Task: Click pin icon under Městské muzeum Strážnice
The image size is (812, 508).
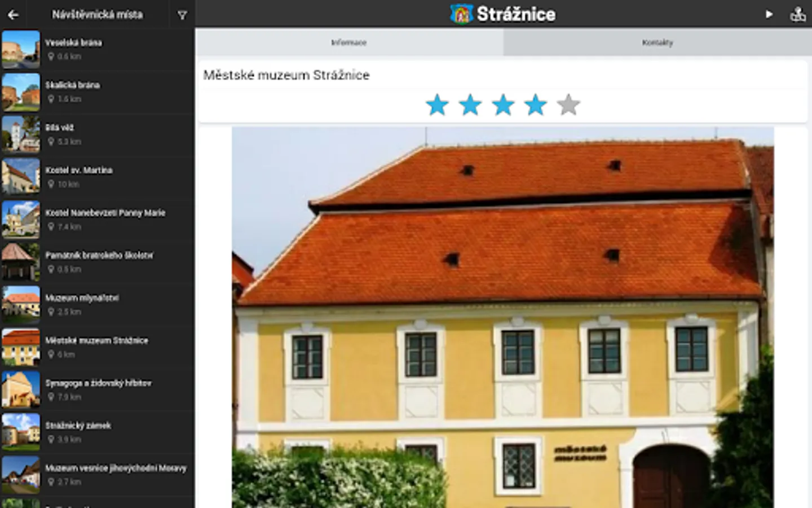Action: click(x=51, y=354)
